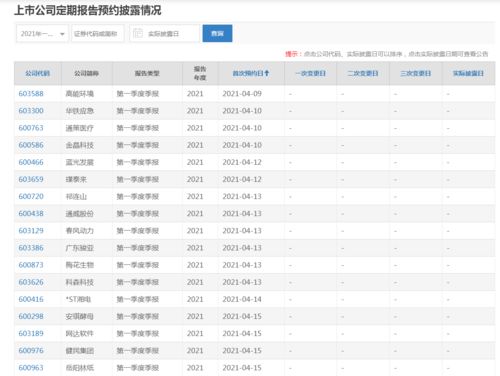Open company code 600466 link
Image resolution: width=500 pixels, height=376 pixels.
(x=31, y=162)
